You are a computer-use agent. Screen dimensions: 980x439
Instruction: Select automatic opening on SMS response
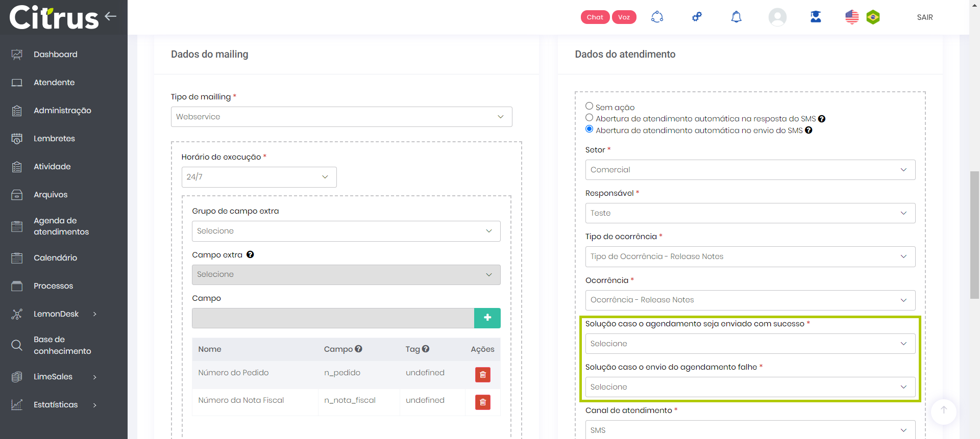[589, 118]
